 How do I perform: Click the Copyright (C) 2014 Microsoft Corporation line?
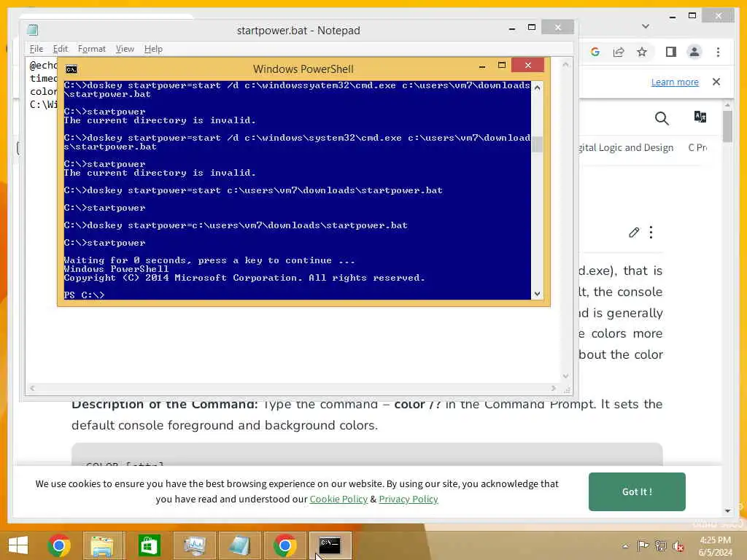pos(244,278)
